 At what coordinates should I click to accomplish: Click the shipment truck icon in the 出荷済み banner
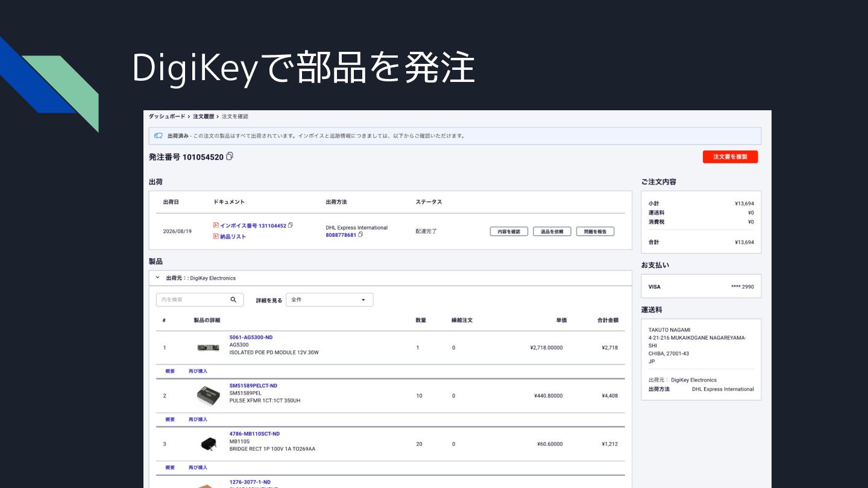[x=159, y=136]
